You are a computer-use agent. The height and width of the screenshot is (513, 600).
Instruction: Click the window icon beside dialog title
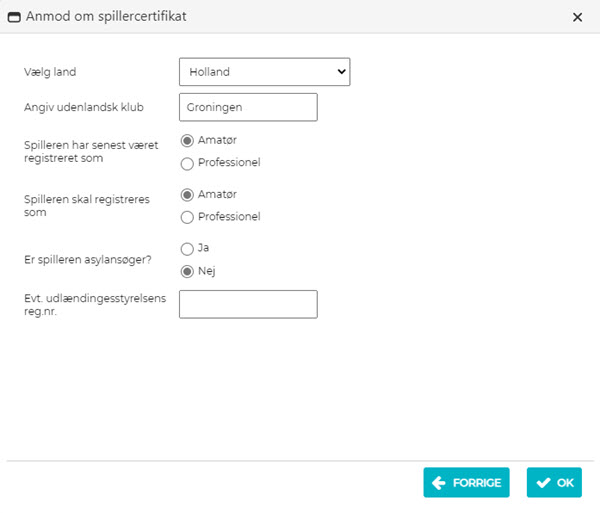(x=14, y=17)
